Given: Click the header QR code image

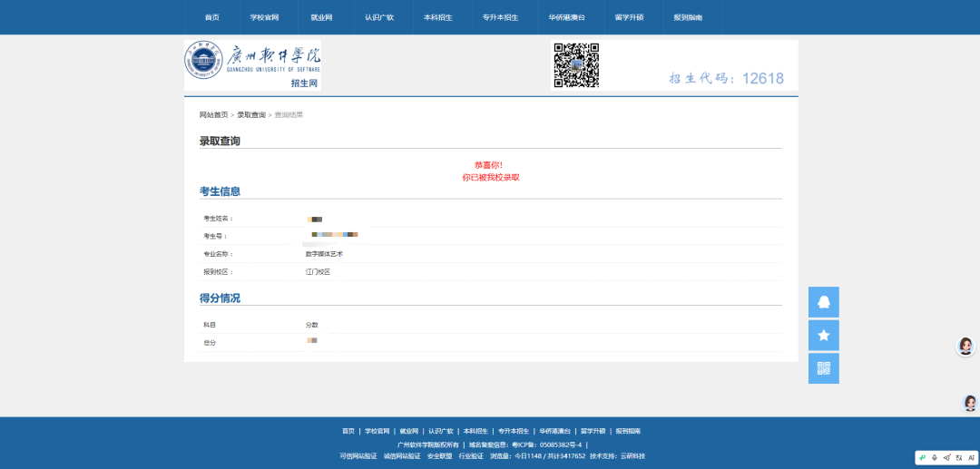Looking at the screenshot, I should (x=576, y=65).
